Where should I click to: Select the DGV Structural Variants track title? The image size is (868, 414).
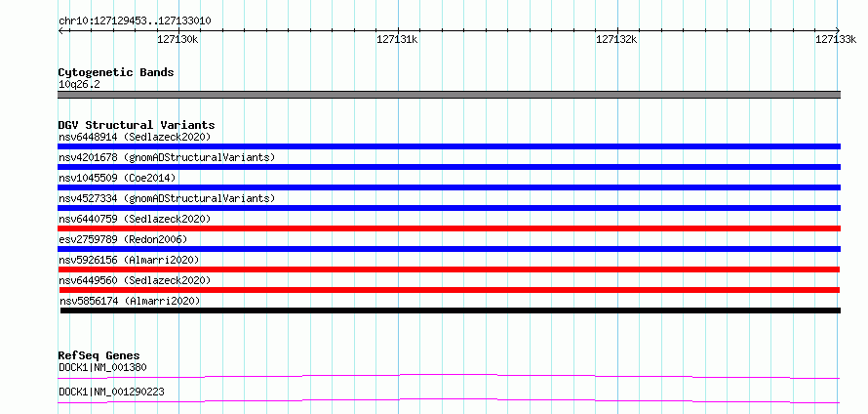[x=137, y=125]
